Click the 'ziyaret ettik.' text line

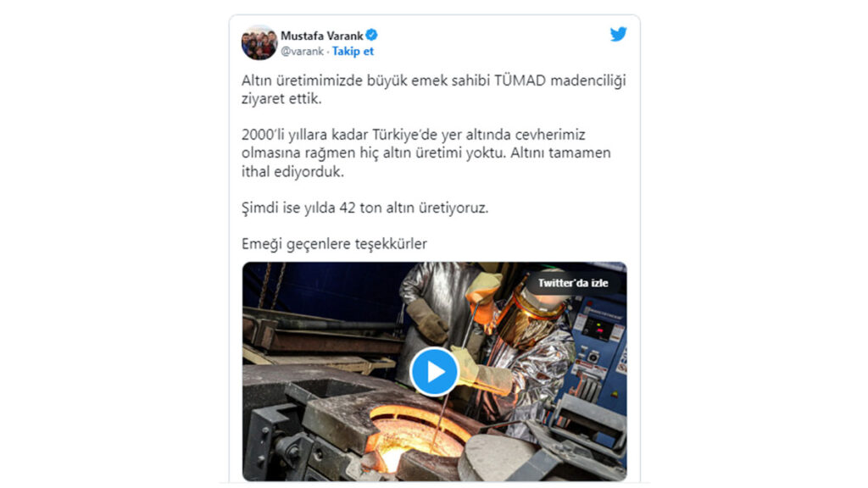(x=281, y=99)
